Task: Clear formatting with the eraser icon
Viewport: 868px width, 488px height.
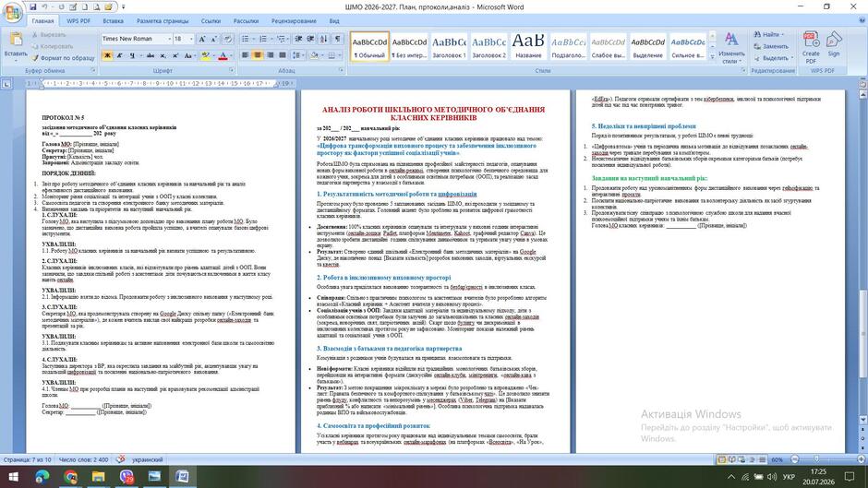Action: [x=227, y=39]
